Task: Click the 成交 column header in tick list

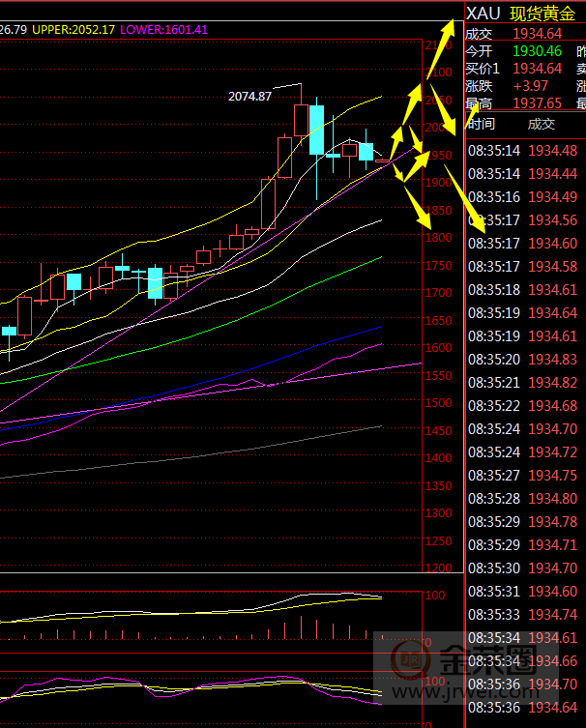Action: point(542,124)
